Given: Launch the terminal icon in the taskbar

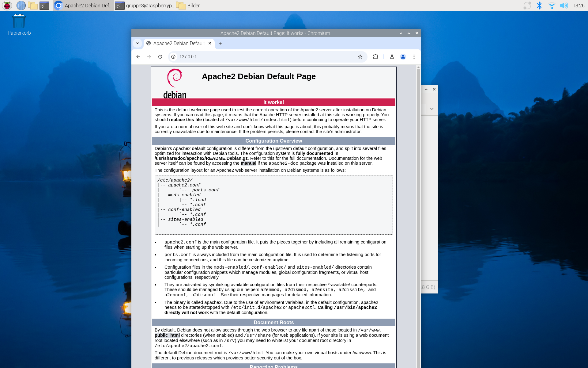Looking at the screenshot, I should [x=44, y=6].
